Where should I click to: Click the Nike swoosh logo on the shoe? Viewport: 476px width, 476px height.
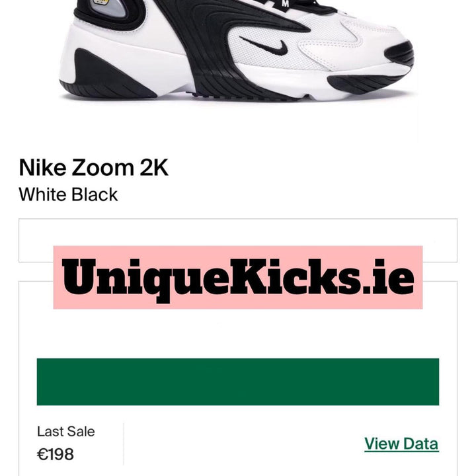coord(264,46)
